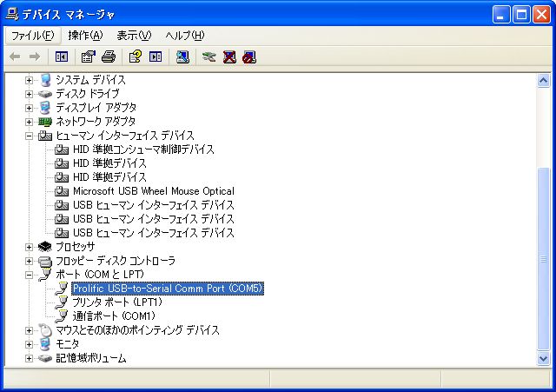Image resolution: width=556 pixels, height=392 pixels.
Task: Select the プロセッサ label
Action: point(76,247)
